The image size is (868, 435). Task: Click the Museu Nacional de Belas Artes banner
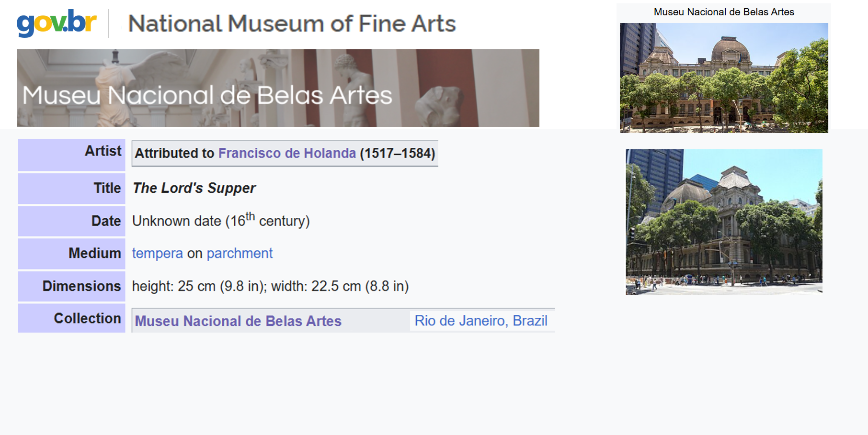278,88
